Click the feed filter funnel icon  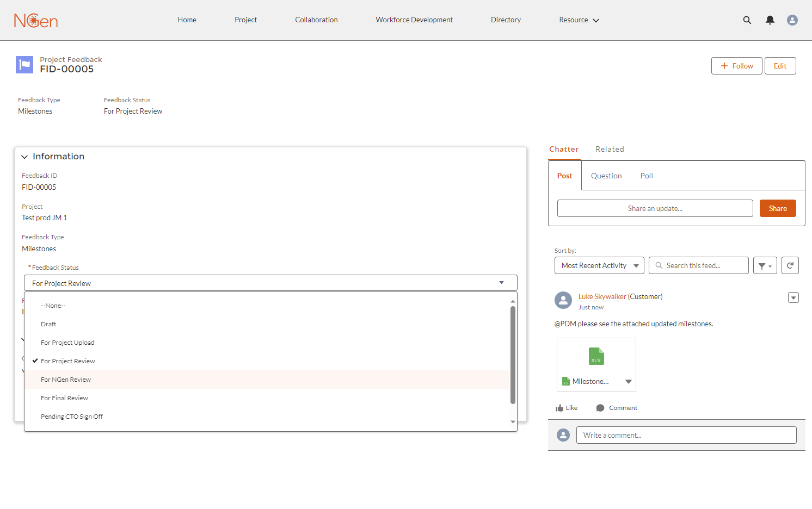(765, 265)
